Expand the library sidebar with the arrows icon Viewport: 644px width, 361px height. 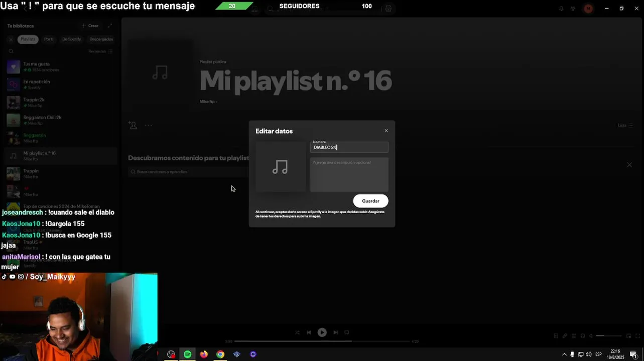coord(110,26)
